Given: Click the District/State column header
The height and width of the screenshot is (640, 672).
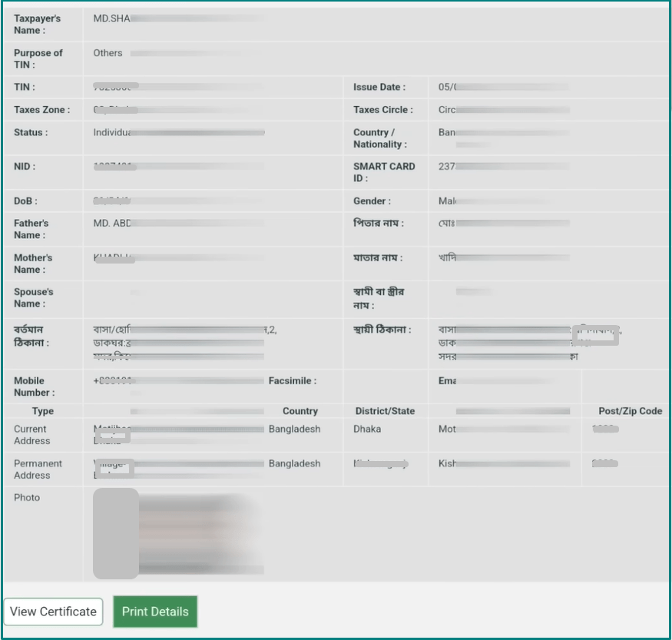Looking at the screenshot, I should 385,411.
